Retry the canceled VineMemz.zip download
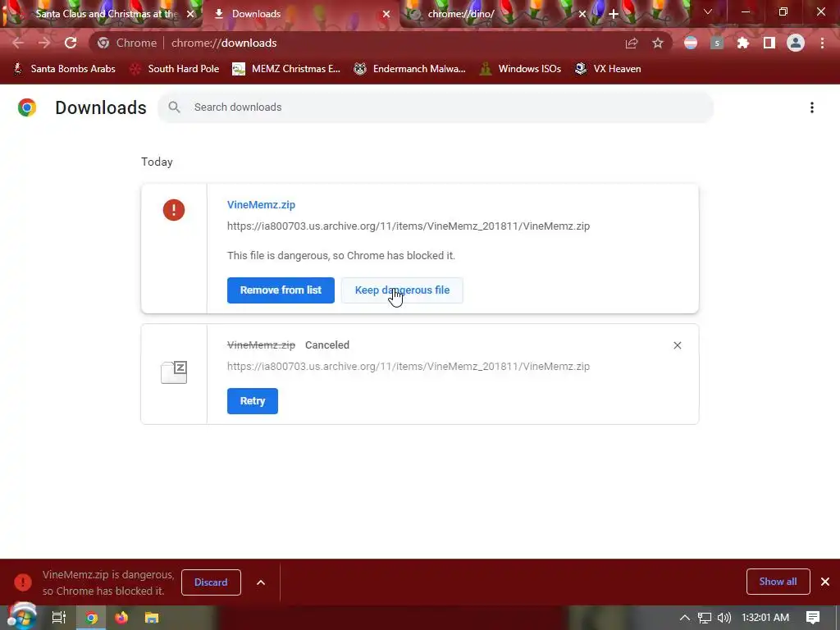Image resolution: width=840 pixels, height=630 pixels. (253, 401)
